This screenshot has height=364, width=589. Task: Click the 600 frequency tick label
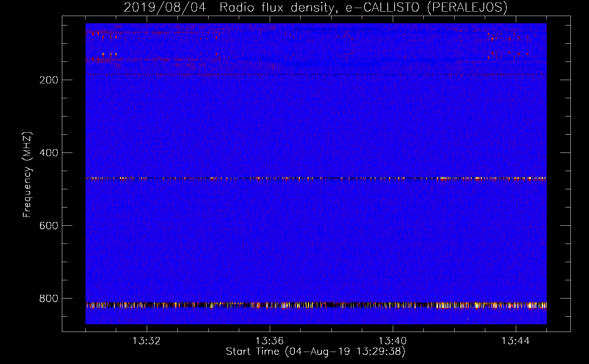pyautogui.click(x=49, y=226)
